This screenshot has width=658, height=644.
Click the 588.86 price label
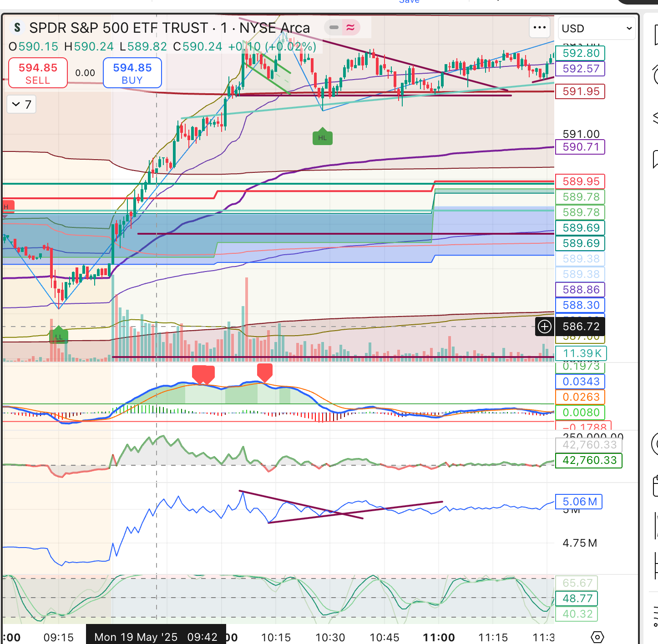tap(581, 290)
